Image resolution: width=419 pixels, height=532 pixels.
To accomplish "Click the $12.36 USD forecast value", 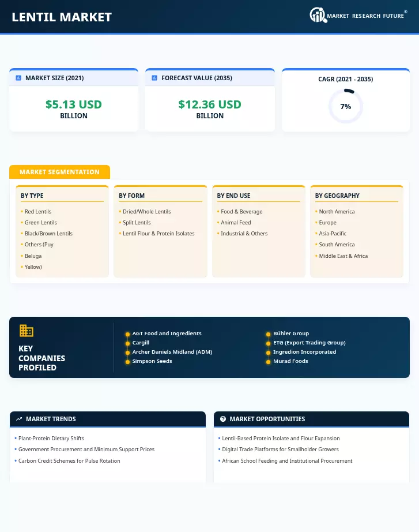I will (210, 104).
